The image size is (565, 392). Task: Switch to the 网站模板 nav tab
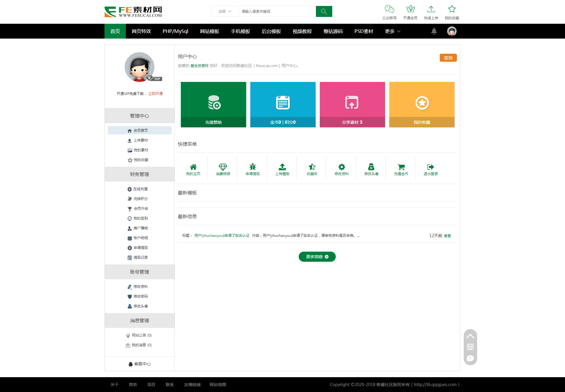[209, 31]
